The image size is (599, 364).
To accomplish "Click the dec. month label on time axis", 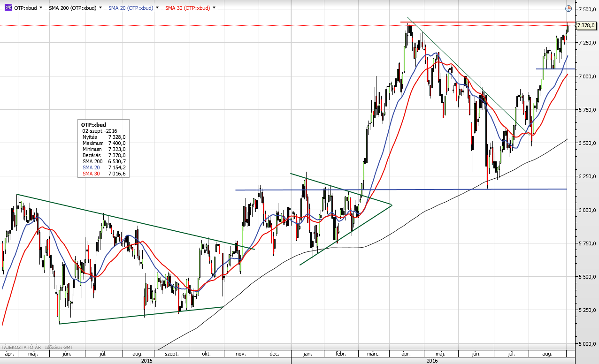I will coord(275,353).
